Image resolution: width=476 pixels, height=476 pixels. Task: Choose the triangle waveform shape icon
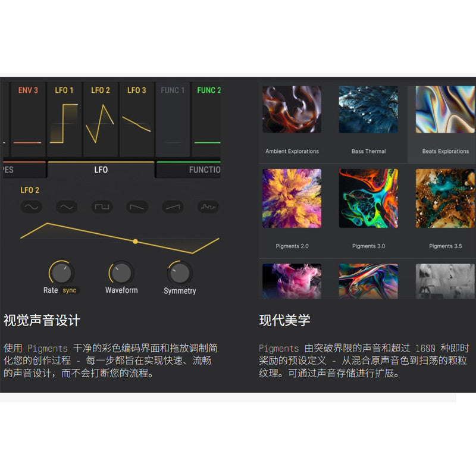click(67, 207)
